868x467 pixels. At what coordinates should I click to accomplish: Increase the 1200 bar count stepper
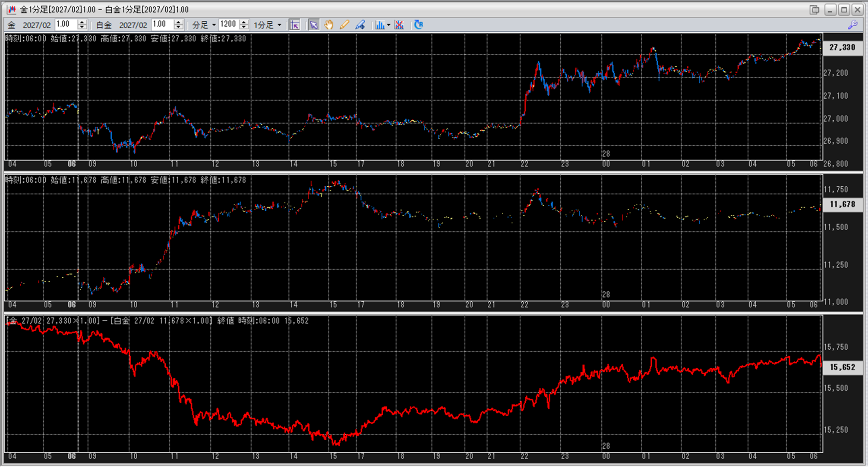point(244,22)
